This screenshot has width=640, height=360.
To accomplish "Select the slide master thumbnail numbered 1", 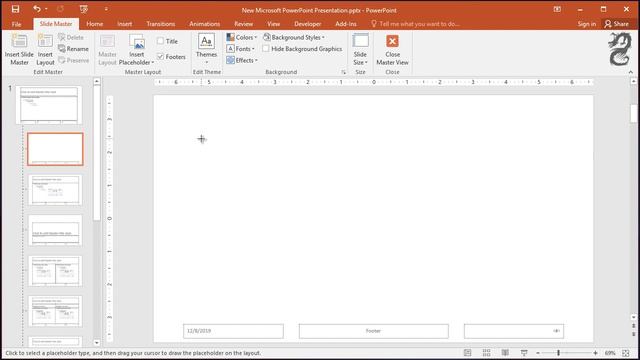I will [49, 105].
